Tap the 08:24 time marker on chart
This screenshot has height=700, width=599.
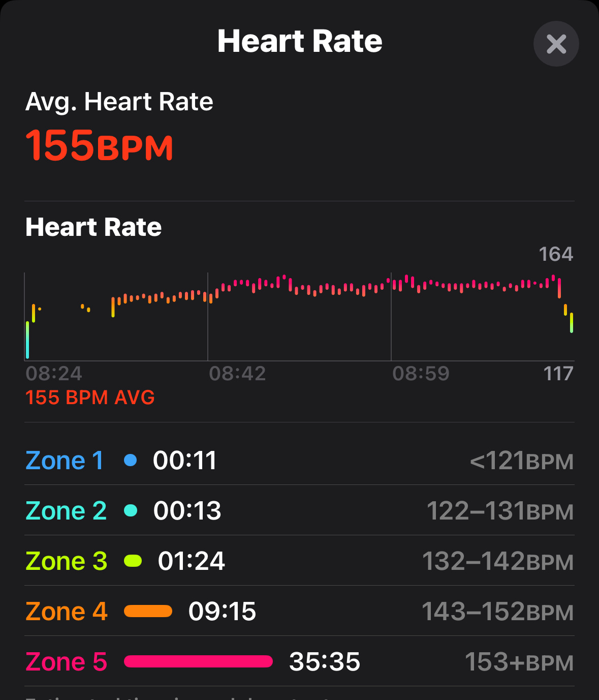54,374
